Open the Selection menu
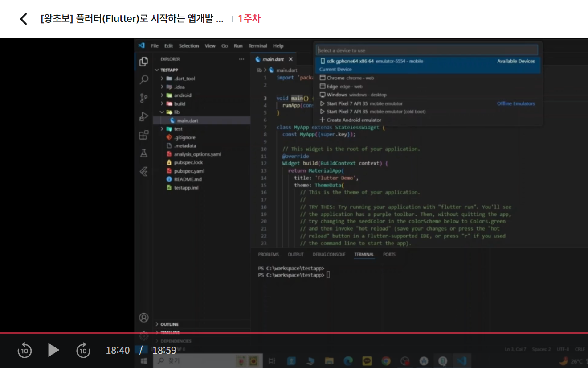588x368 pixels. click(189, 46)
